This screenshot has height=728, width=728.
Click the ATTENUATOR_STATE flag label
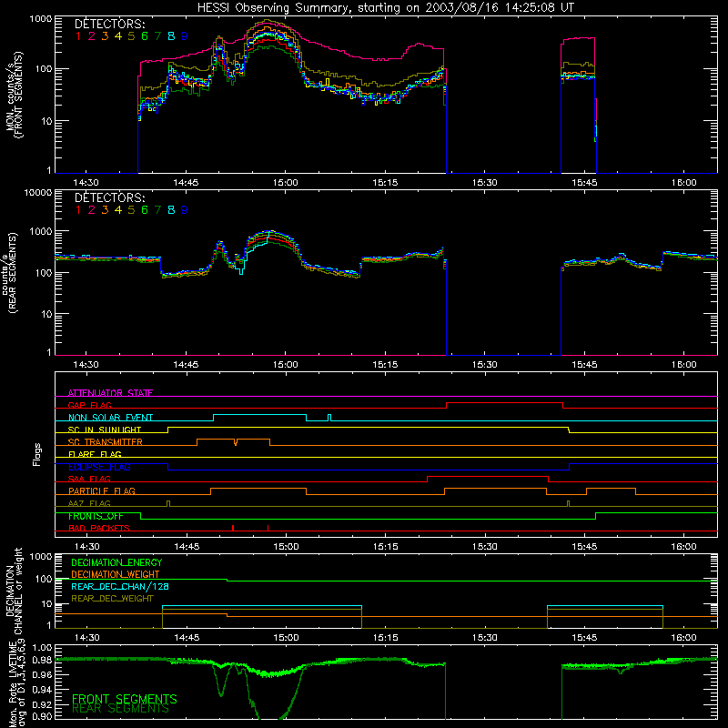click(x=110, y=393)
